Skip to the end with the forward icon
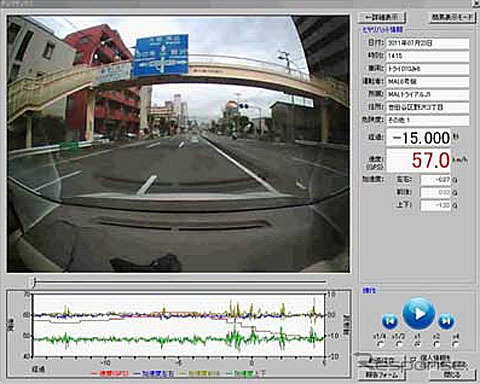This screenshot has width=480, height=384. tap(446, 321)
